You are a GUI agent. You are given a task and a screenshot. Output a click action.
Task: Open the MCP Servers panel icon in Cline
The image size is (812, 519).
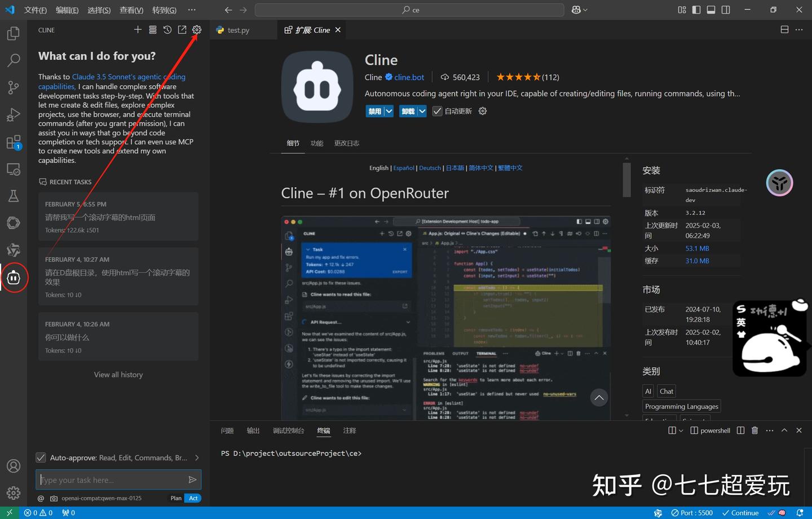coord(152,30)
